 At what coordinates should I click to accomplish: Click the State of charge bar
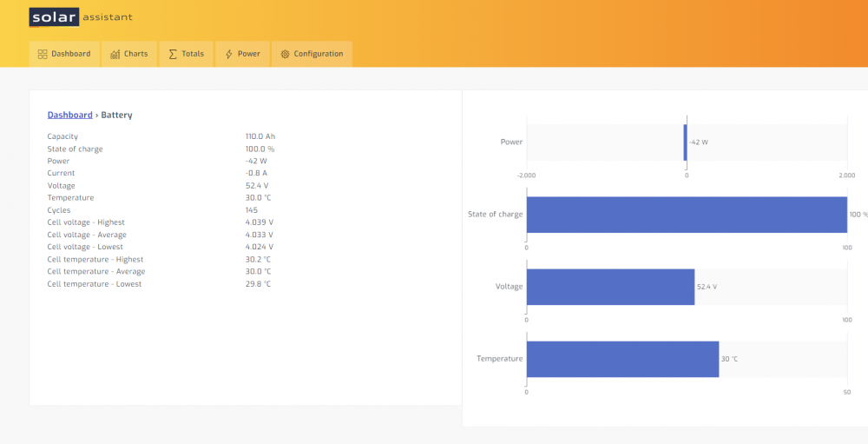687,215
